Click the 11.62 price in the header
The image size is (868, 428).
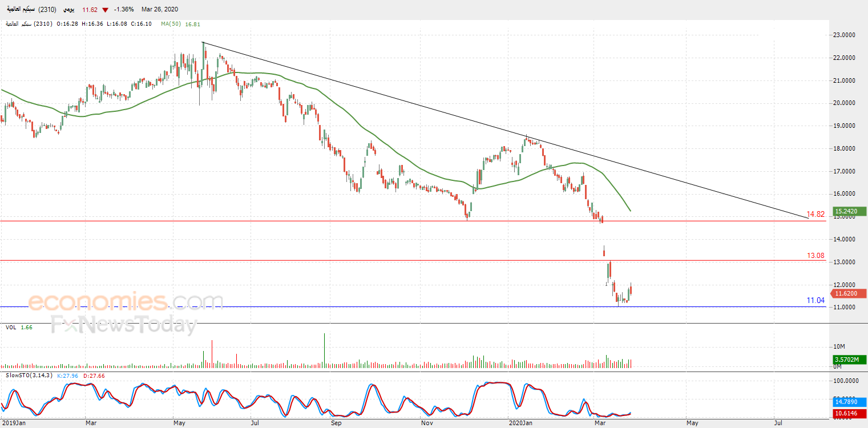click(91, 10)
